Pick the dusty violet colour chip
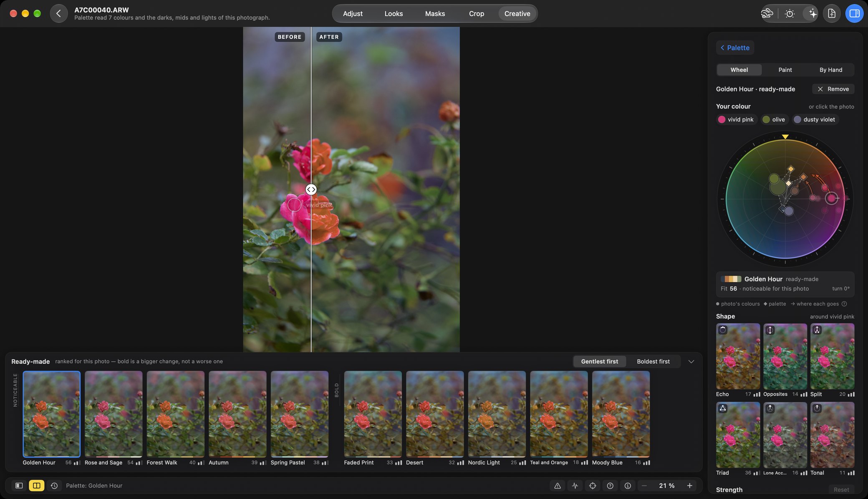This screenshot has width=868, height=499. point(815,119)
